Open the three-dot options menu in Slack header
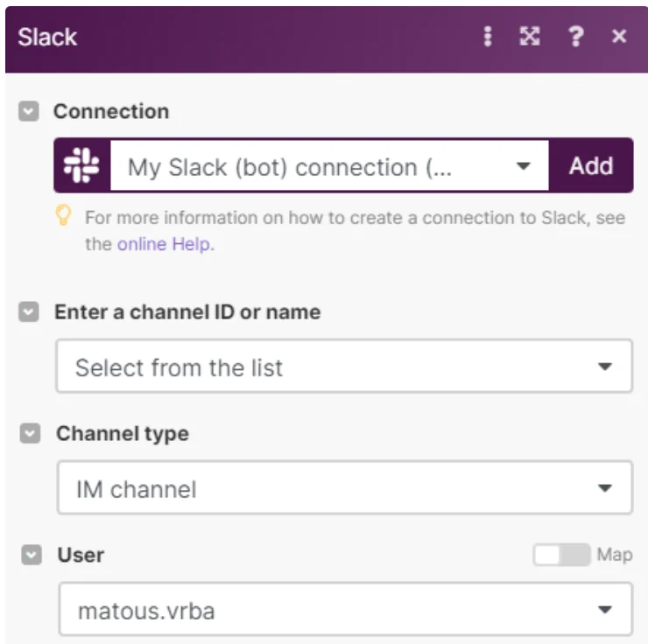The width and height of the screenshot is (648, 644). (x=488, y=37)
